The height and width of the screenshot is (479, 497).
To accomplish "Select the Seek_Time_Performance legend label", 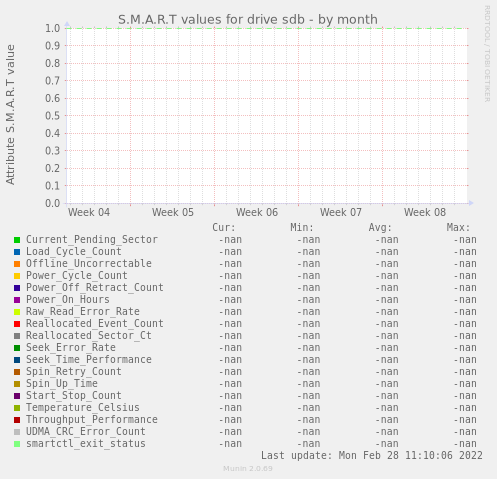I will (89, 360).
